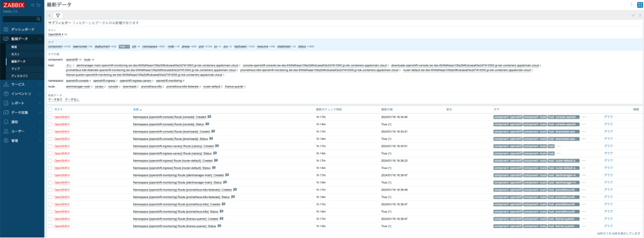The width and height of the screenshot is (644, 238).
Task: Filter by the deployment tag
Action: [102, 47]
